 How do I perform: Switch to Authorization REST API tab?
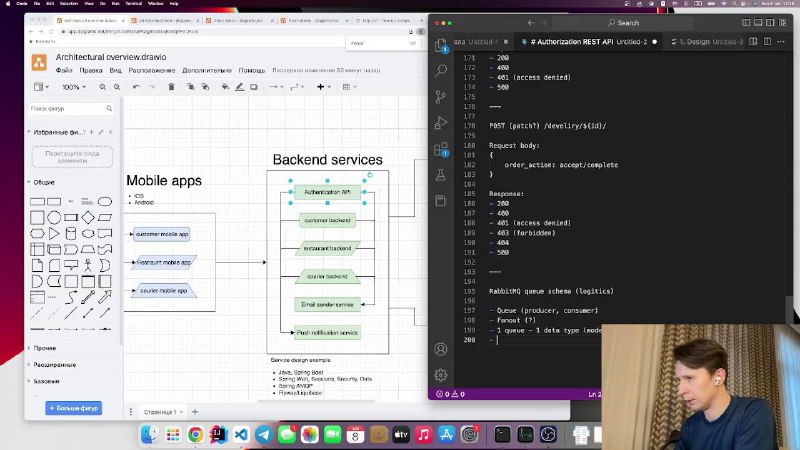click(x=588, y=42)
